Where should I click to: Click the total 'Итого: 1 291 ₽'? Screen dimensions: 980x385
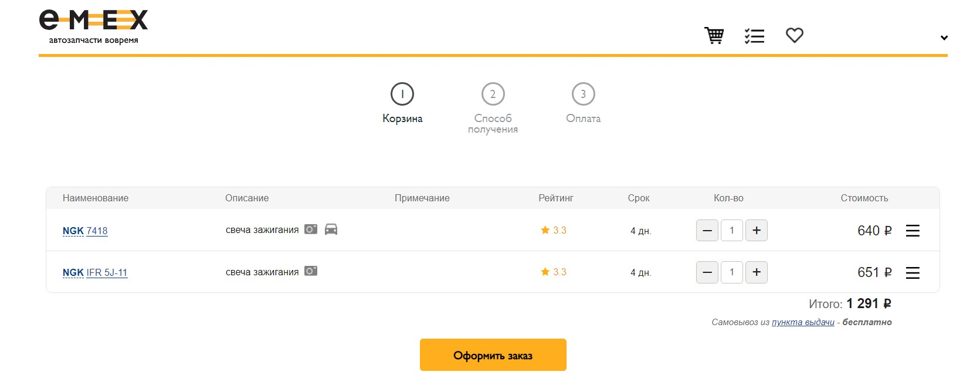(x=850, y=304)
